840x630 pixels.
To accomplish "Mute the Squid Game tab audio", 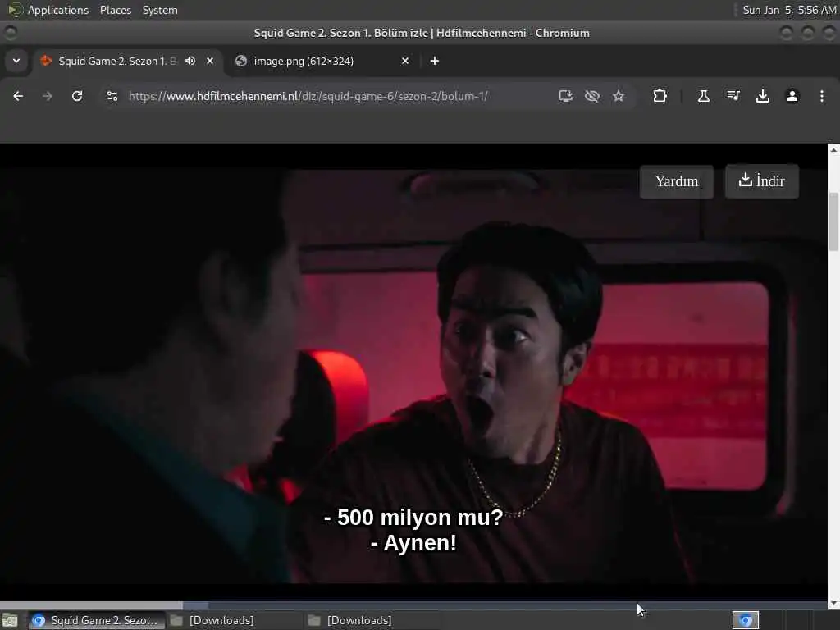I will click(190, 61).
